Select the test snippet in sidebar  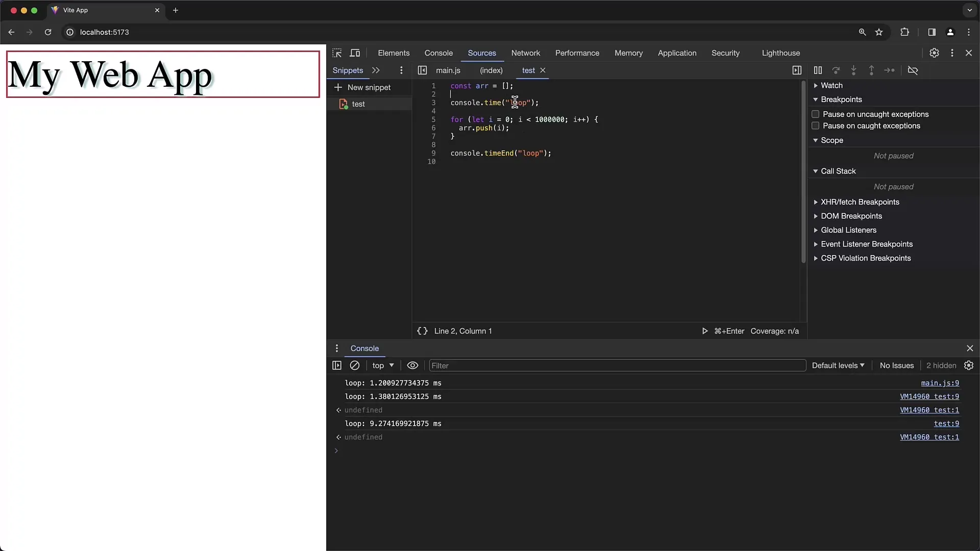tap(357, 104)
